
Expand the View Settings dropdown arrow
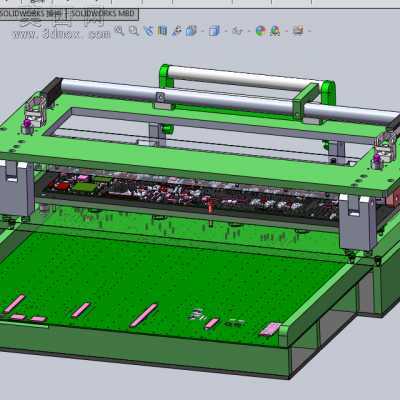[309, 31]
